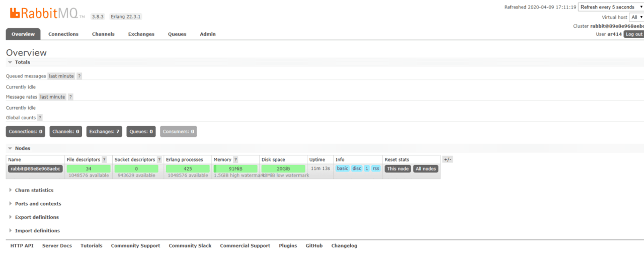Click the green Memory usage bar
Screen dimensions: 644x255
tap(235, 168)
